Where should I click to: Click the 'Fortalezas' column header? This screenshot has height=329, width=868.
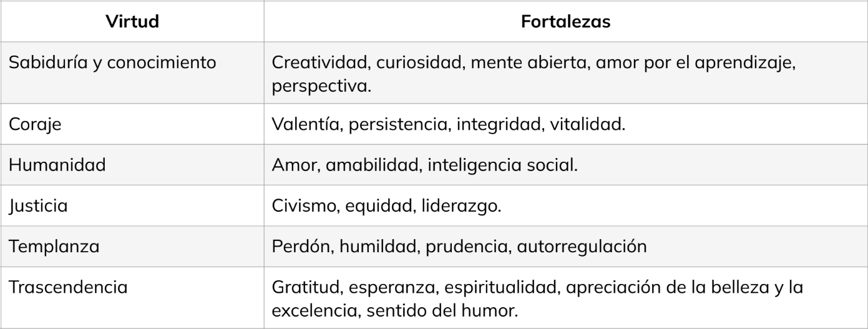[x=565, y=22]
